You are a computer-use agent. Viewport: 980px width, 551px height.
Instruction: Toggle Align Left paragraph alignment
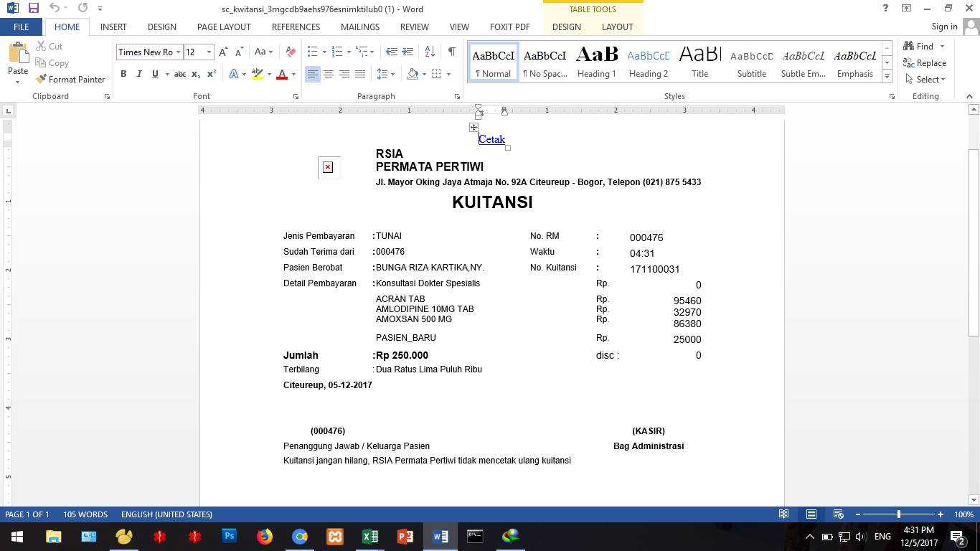(313, 74)
